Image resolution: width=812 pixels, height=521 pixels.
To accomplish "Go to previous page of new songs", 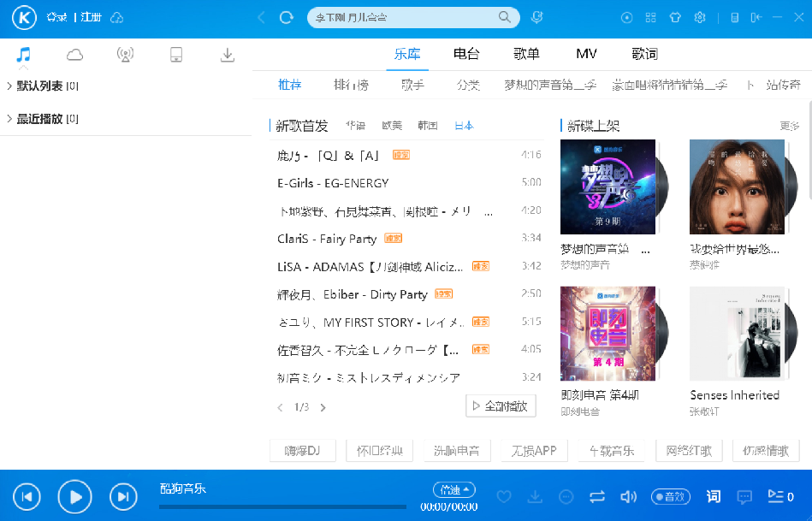I will coord(280,407).
